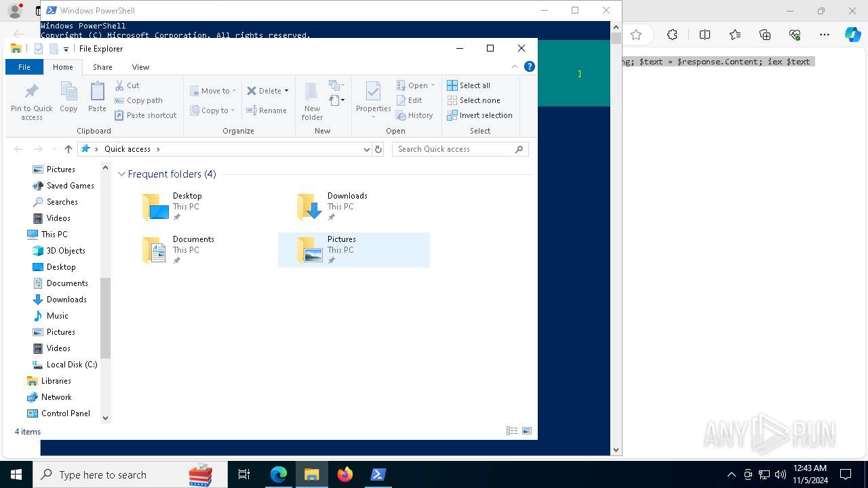Open File Explorer Help icon
This screenshot has width=868, height=488.
coord(530,66)
